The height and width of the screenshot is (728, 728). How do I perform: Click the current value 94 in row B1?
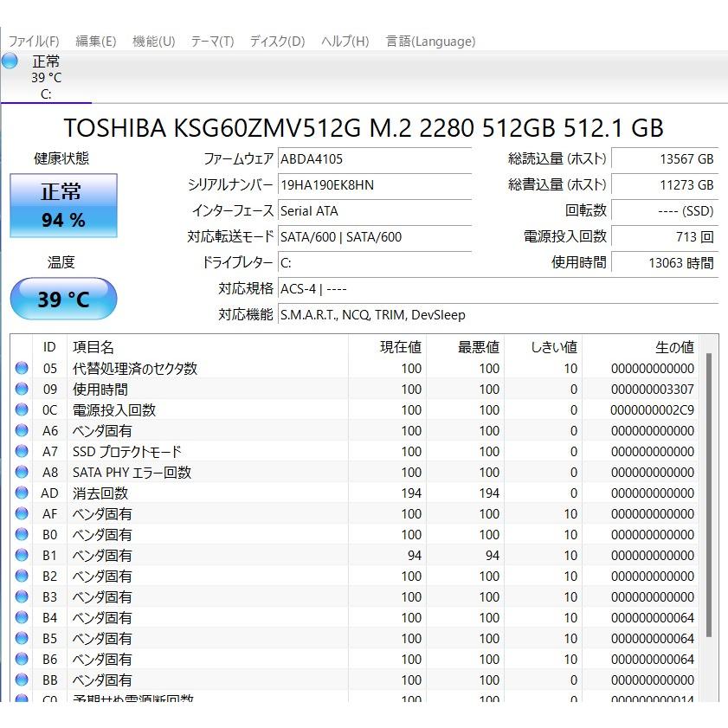click(415, 556)
